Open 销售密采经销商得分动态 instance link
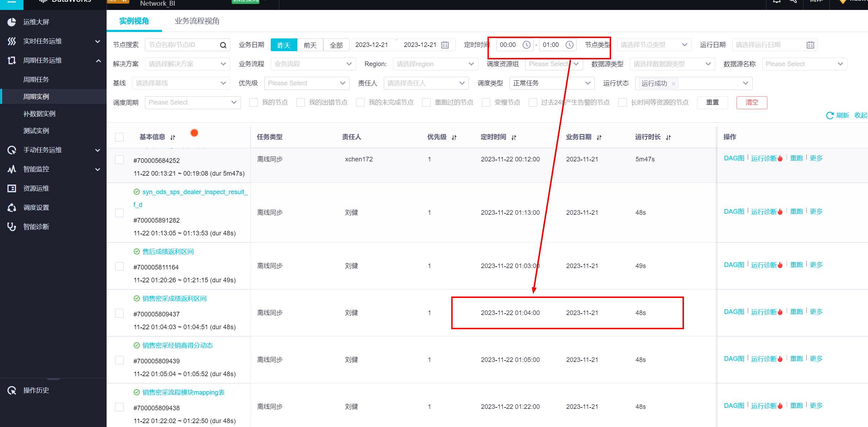The width and height of the screenshot is (868, 427). pyautogui.click(x=178, y=346)
